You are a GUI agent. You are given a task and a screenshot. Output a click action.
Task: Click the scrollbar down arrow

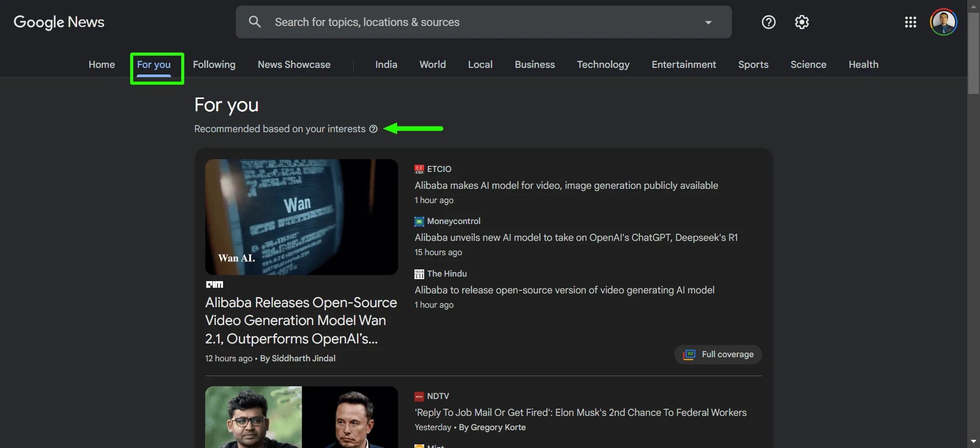click(973, 441)
